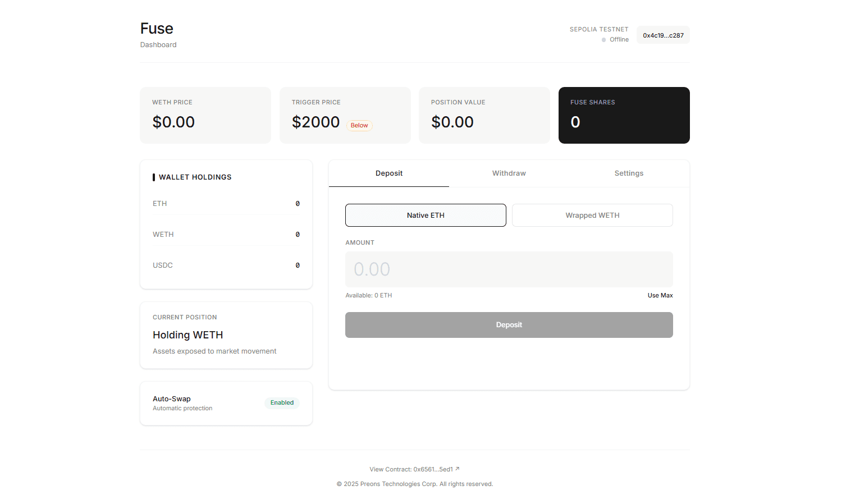Click the external link arrow beside View Contract
Image resolution: width=846 pixels, height=504 pixels.
pos(458,469)
